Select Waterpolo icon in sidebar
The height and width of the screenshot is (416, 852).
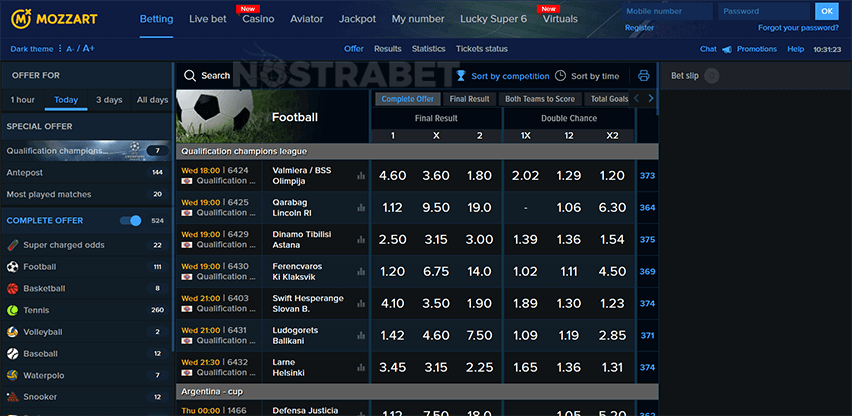click(12, 375)
